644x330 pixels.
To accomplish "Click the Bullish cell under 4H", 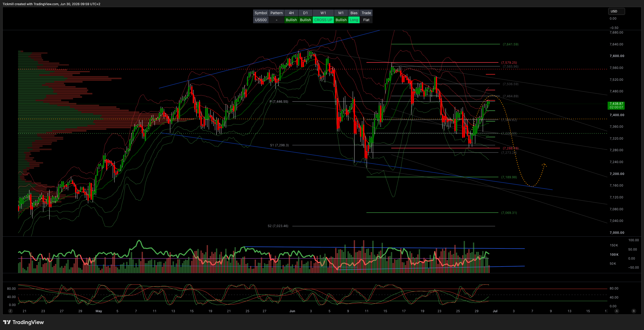I will point(291,20).
